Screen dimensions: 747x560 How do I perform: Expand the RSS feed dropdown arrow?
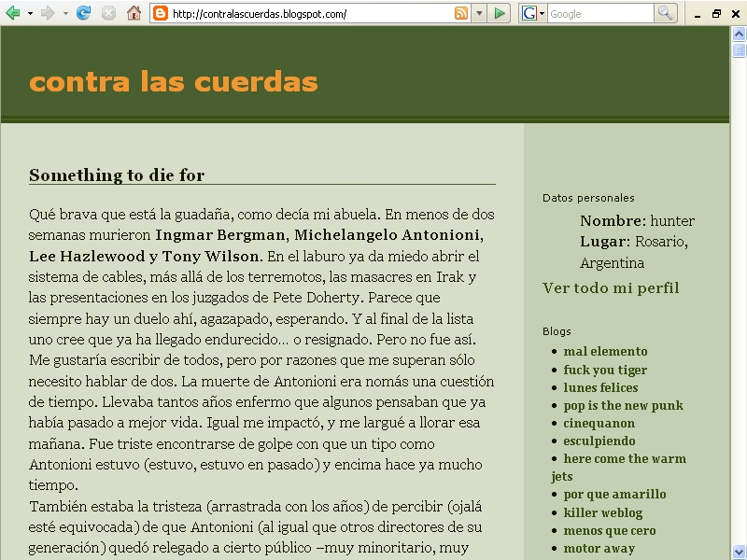click(x=479, y=13)
